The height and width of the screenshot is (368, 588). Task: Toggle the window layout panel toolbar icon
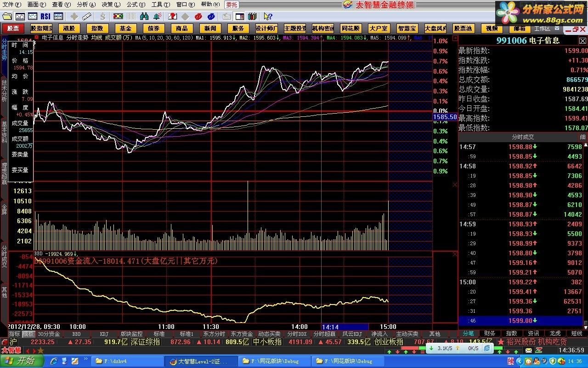click(240, 17)
